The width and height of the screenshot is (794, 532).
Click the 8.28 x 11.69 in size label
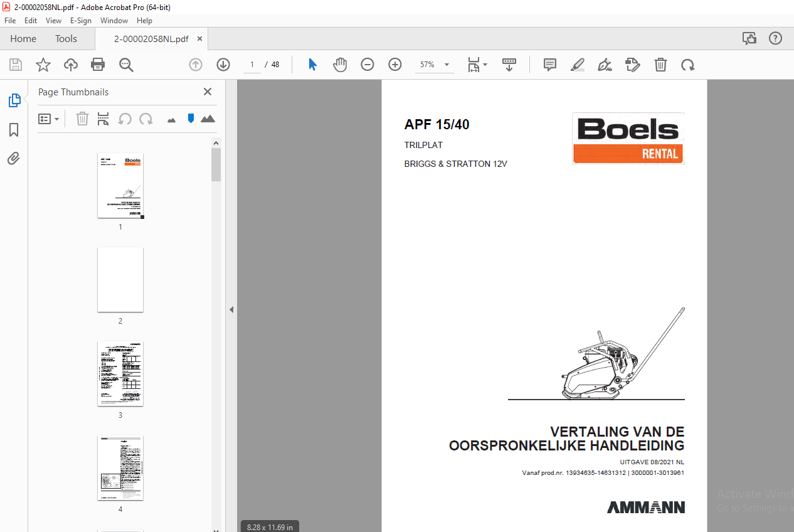[270, 527]
